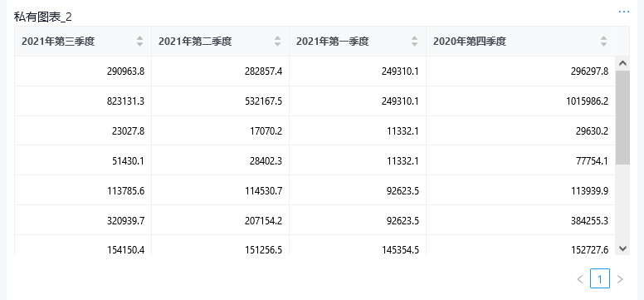Select cell value 145354.5
This screenshot has width=644, height=300.
[x=400, y=250]
